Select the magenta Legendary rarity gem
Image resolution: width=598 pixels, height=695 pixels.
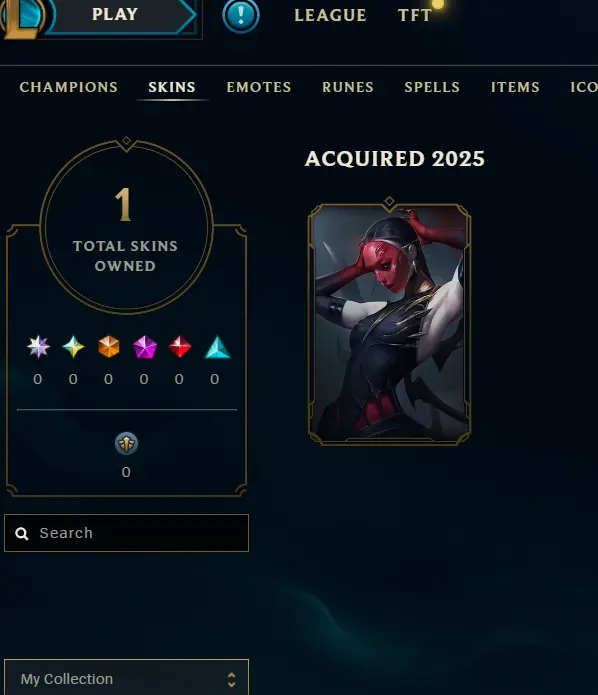[145, 347]
